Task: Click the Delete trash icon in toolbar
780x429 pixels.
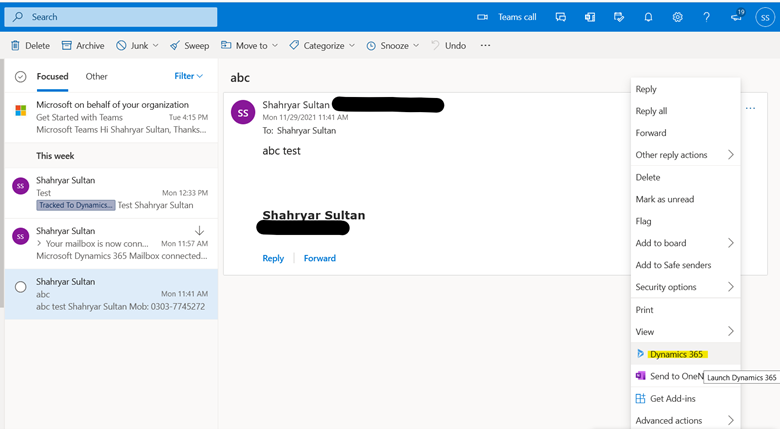Action: [x=15, y=45]
